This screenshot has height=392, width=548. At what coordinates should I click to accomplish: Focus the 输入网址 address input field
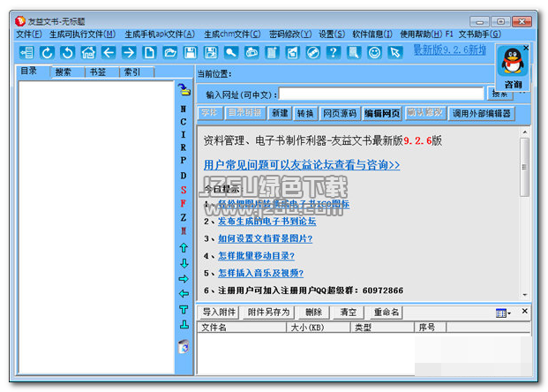coord(381,94)
